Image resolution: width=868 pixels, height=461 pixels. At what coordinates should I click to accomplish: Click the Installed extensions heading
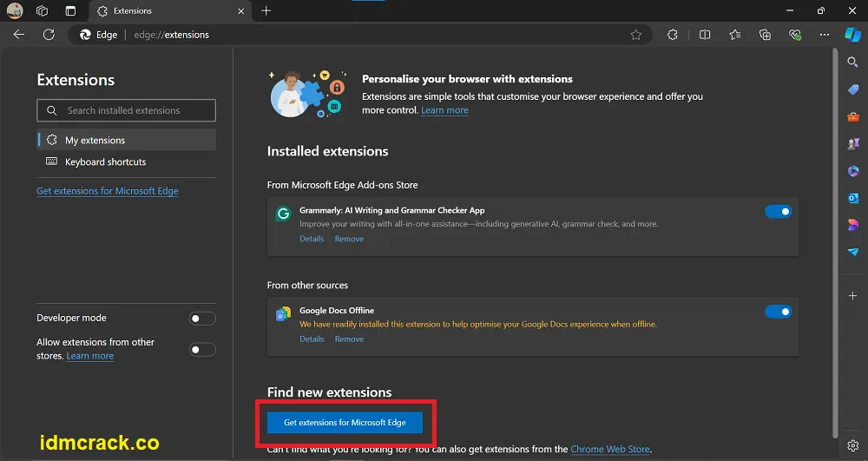point(328,151)
